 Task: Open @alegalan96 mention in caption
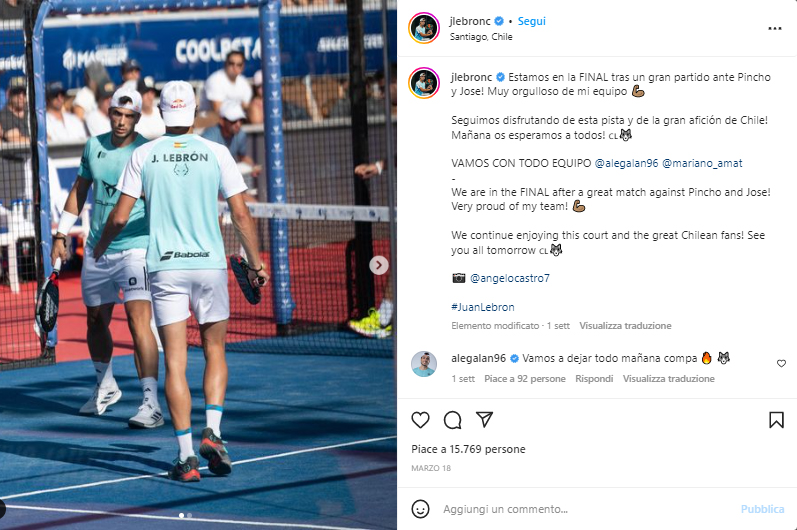[626, 163]
